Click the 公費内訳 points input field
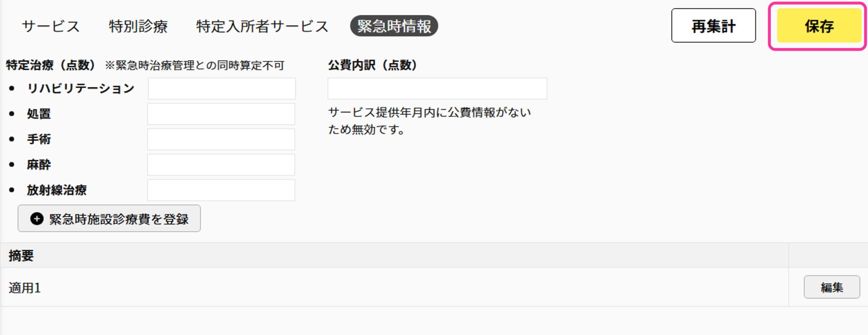 pos(437,89)
